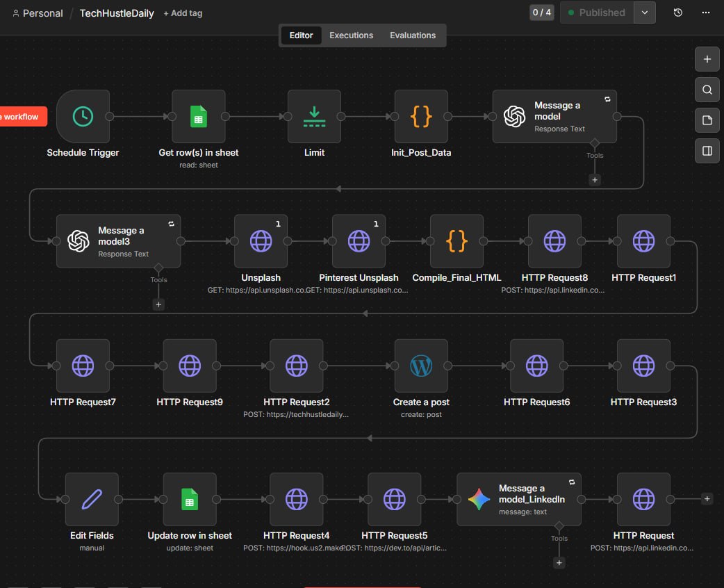Viewport: 724px width, 588px height.
Task: Select the final HTTP Request LinkedIn node
Action: click(643, 499)
